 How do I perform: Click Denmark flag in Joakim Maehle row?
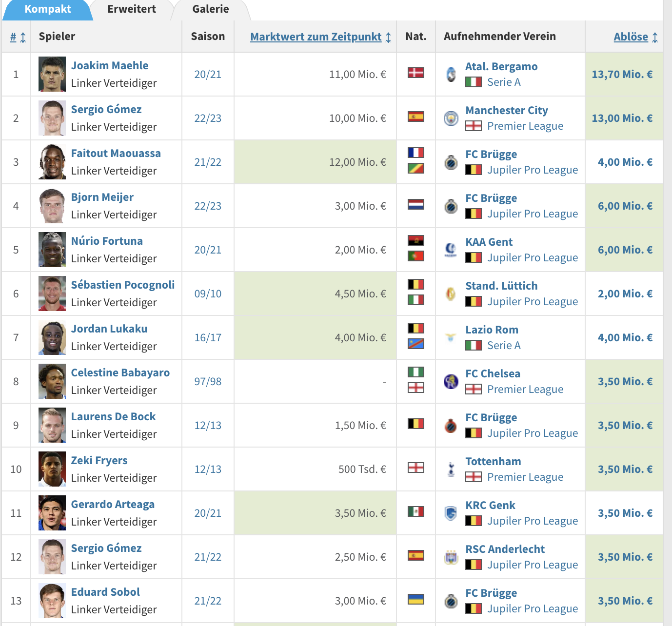416,73
